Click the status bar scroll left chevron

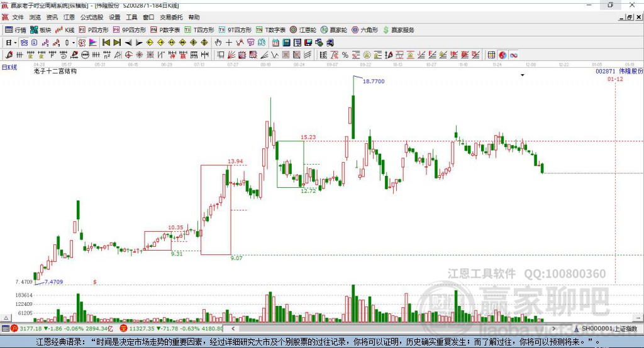pos(233,329)
